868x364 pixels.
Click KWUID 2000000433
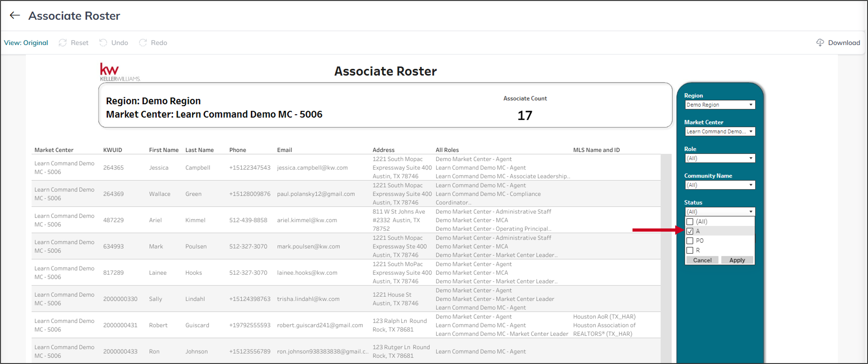pyautogui.click(x=120, y=352)
